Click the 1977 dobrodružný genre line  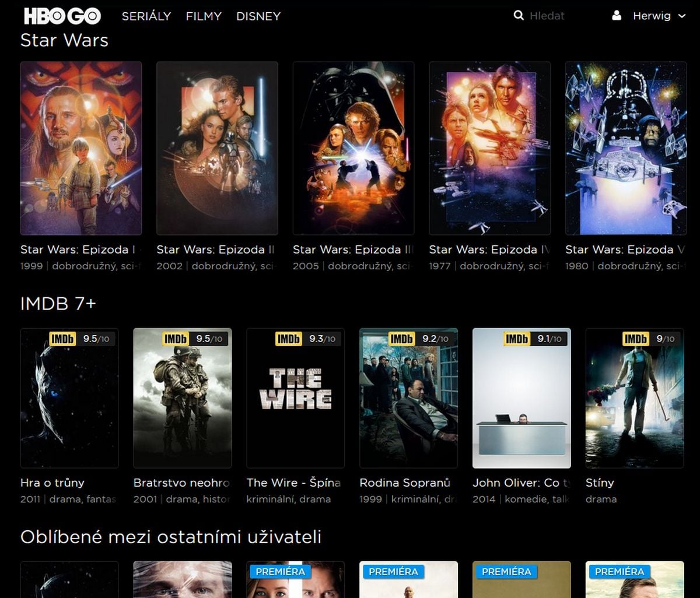pyautogui.click(x=489, y=266)
